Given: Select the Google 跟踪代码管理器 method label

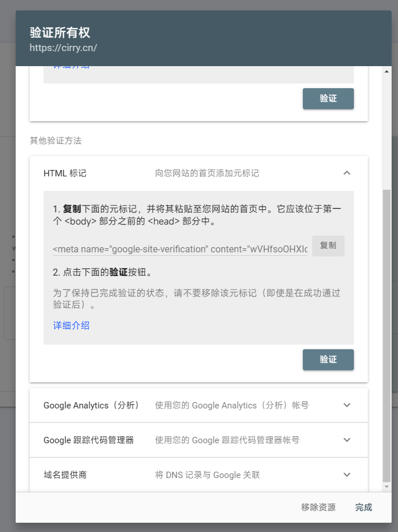Looking at the screenshot, I should pos(89,440).
